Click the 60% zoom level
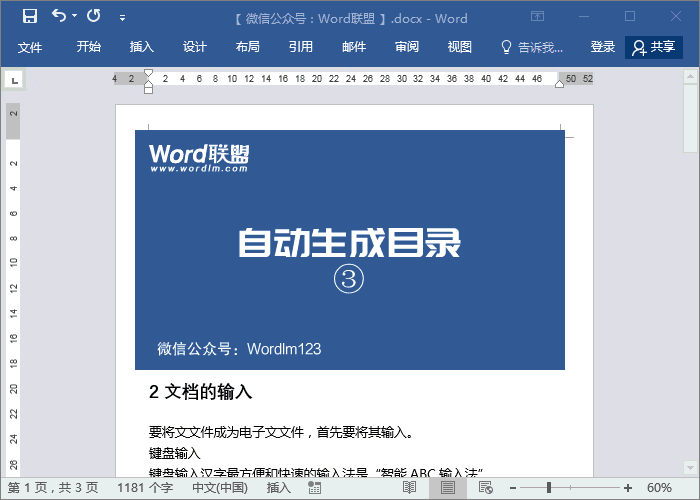 (x=659, y=488)
